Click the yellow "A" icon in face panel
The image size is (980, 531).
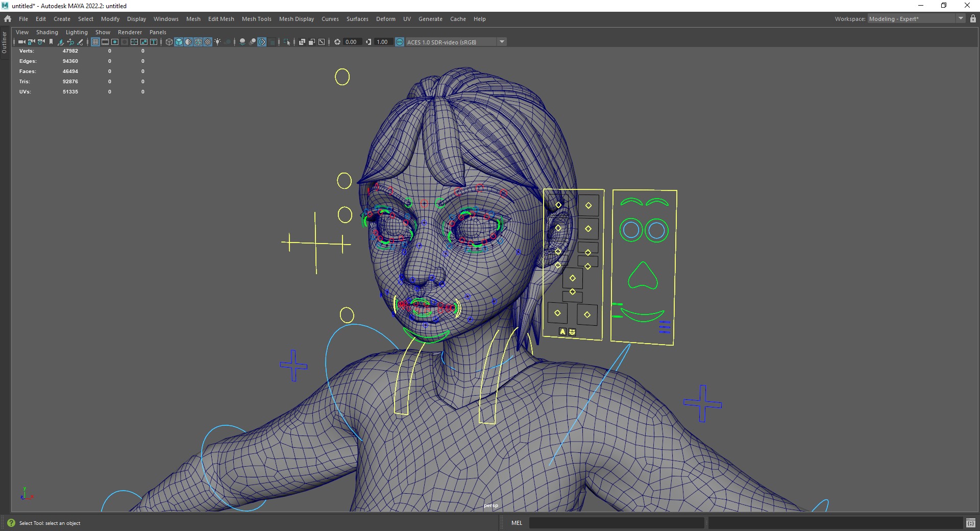click(562, 331)
